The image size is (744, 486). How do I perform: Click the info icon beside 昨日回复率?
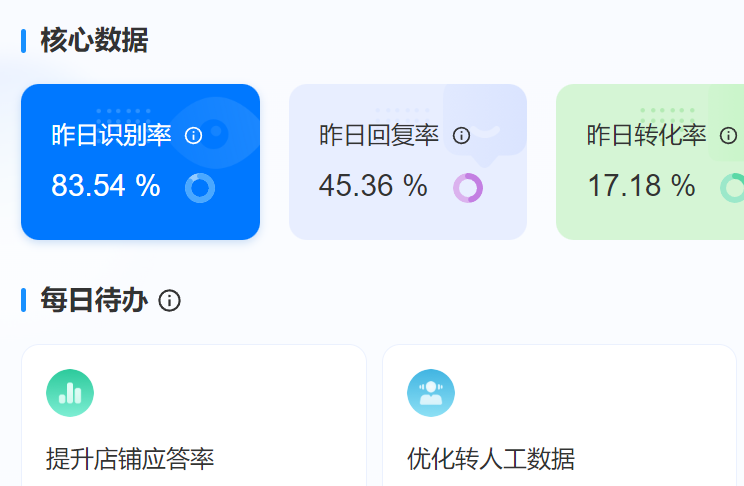(x=461, y=135)
